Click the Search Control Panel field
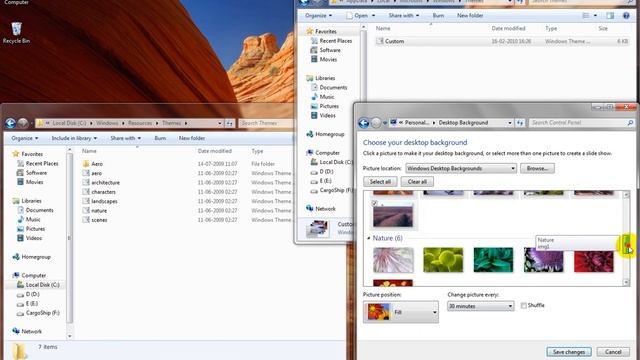 pos(582,122)
